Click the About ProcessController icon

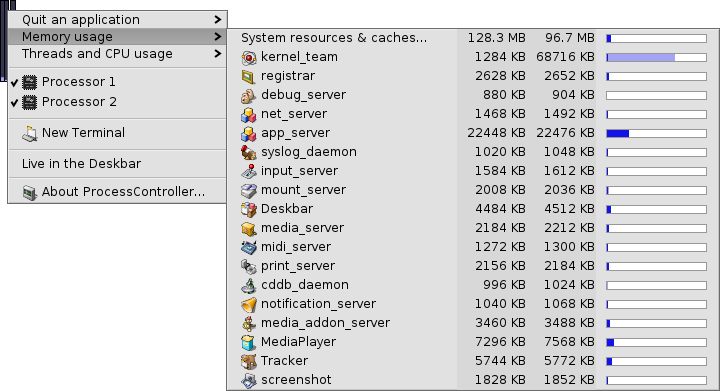(x=29, y=192)
